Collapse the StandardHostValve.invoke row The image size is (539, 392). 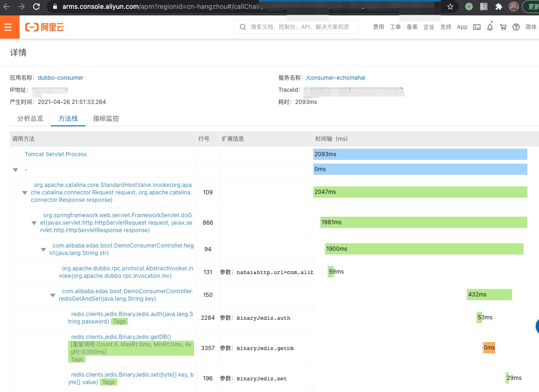(25, 193)
